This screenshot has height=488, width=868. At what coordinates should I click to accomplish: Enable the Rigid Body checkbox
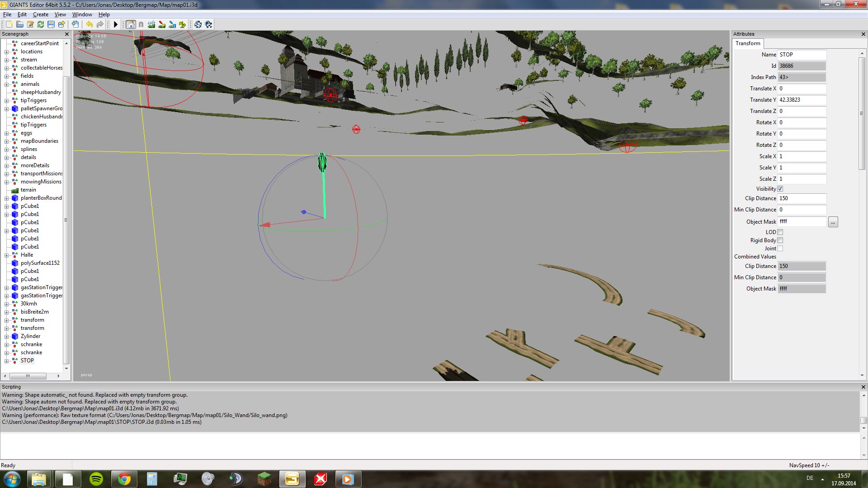click(x=780, y=240)
